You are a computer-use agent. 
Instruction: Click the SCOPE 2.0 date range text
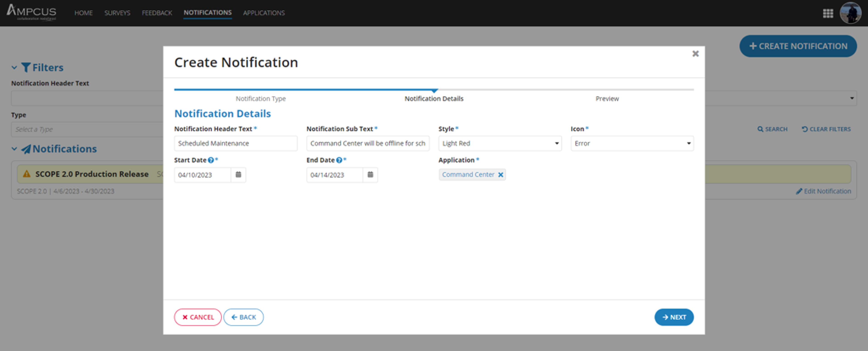point(66,191)
